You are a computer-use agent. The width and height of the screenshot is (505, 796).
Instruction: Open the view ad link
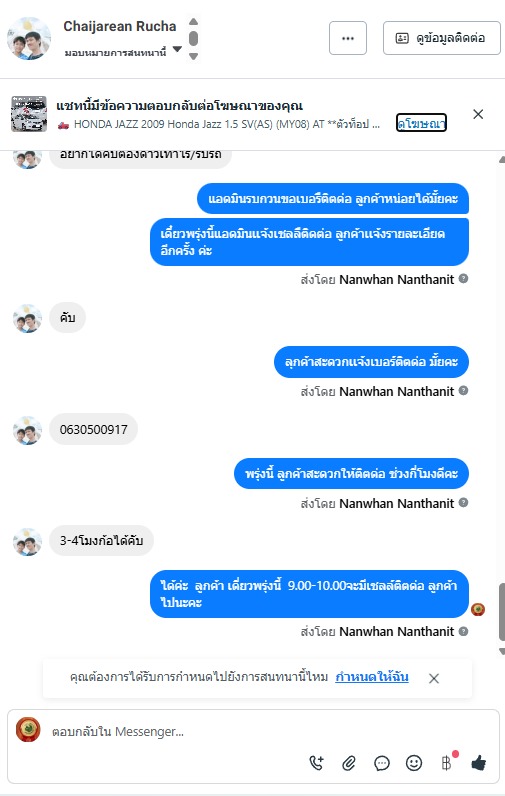pyautogui.click(x=421, y=122)
